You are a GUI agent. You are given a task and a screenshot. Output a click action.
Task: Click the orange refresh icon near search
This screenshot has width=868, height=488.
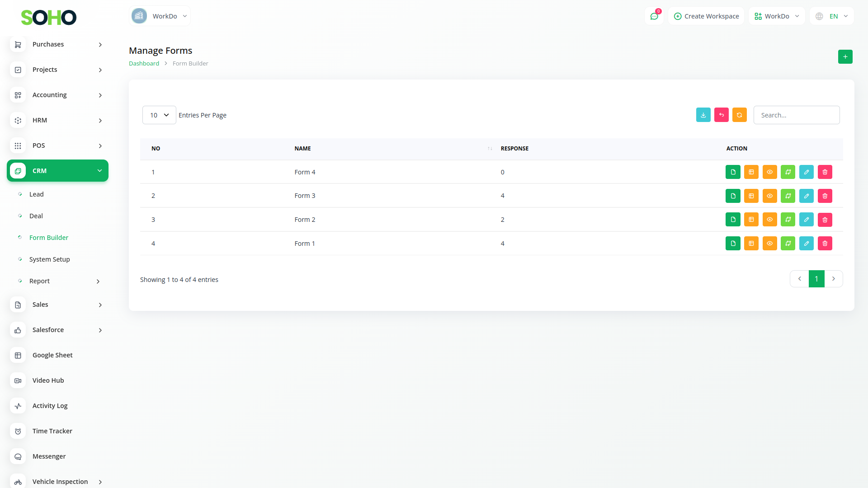[x=739, y=115]
